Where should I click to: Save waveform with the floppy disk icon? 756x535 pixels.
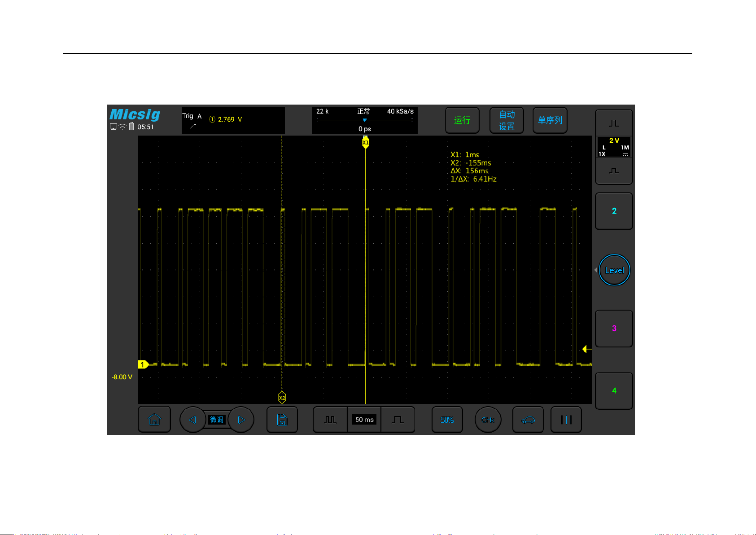click(x=282, y=420)
